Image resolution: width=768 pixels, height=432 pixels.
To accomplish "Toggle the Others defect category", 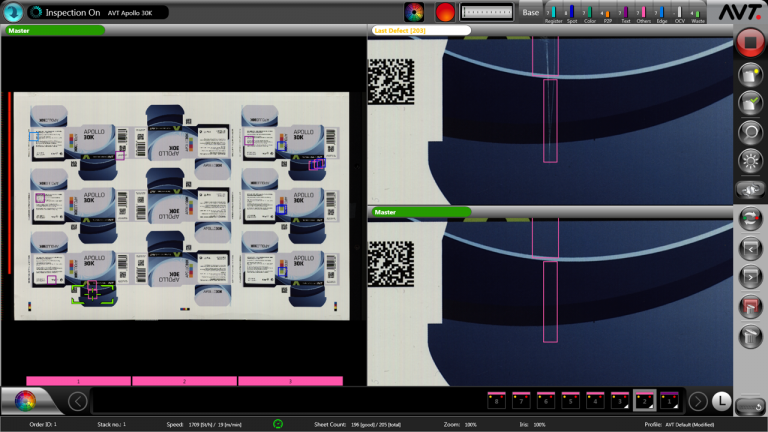I will (x=644, y=14).
